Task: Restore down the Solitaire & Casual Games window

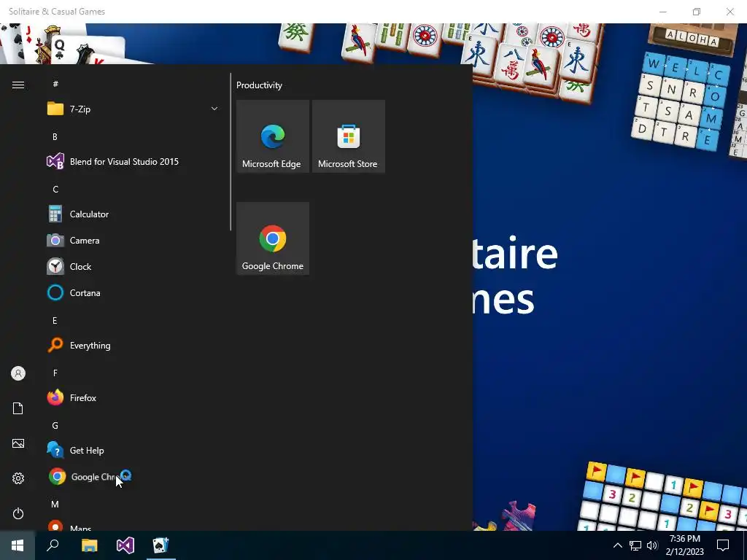Action: tap(697, 12)
